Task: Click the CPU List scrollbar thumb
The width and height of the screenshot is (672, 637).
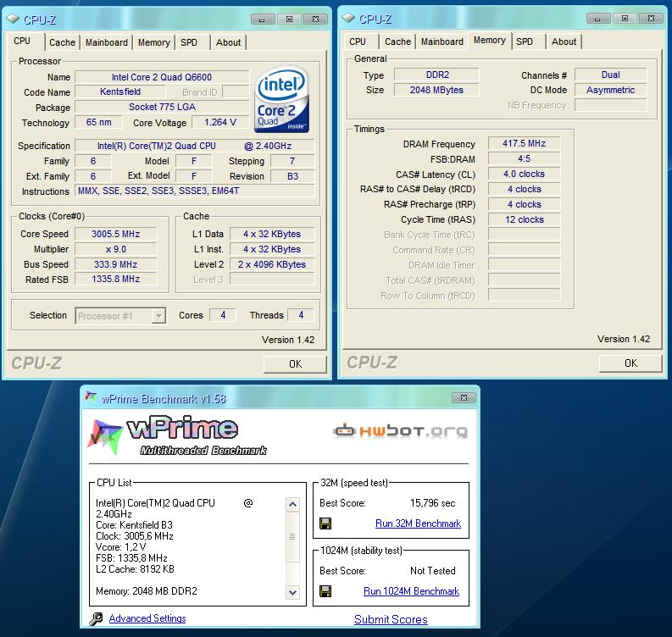Action: click(292, 536)
